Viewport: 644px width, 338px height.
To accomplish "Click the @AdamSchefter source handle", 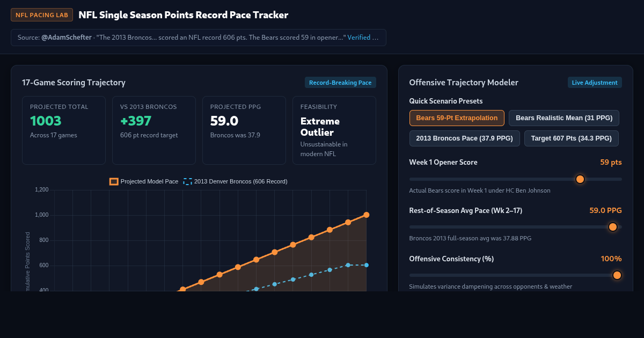I will click(x=66, y=38).
